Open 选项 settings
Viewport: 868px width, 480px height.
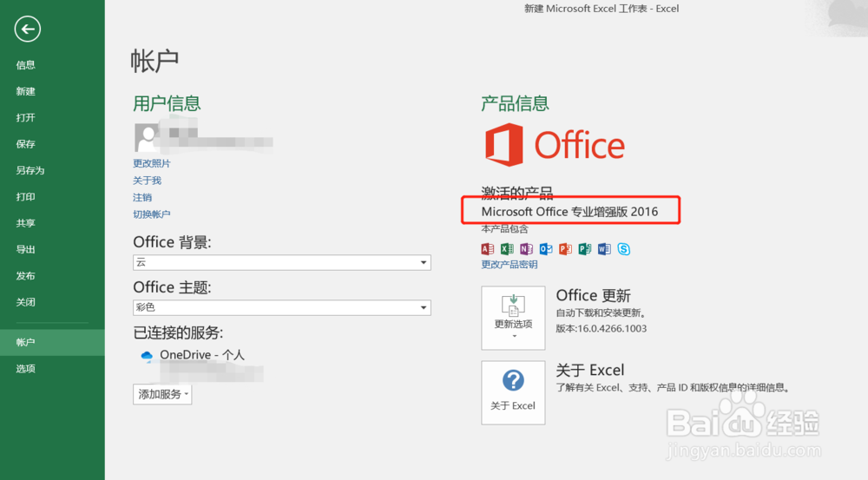(25, 369)
